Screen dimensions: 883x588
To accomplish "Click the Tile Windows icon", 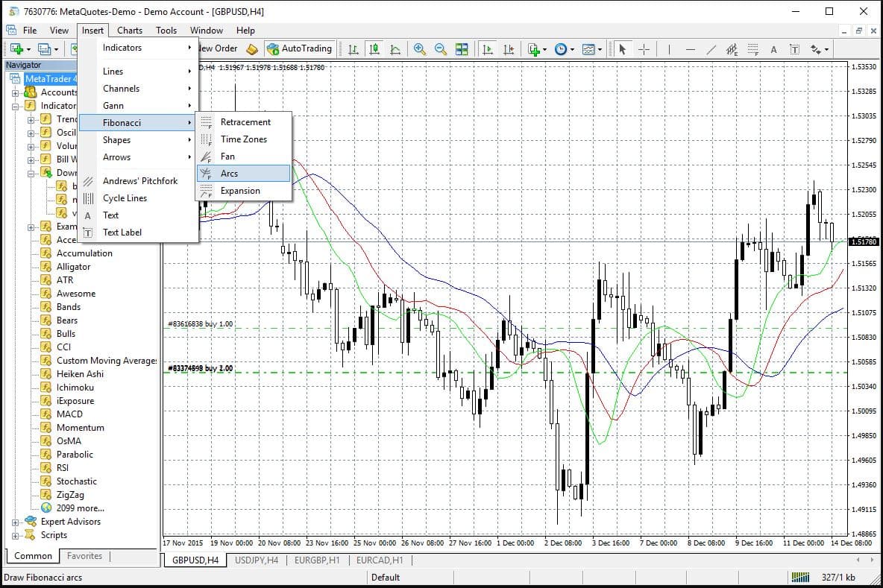I will coord(462,49).
